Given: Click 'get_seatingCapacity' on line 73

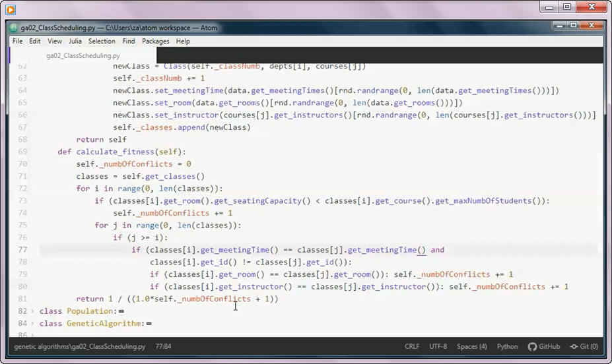Looking at the screenshot, I should tap(258, 200).
